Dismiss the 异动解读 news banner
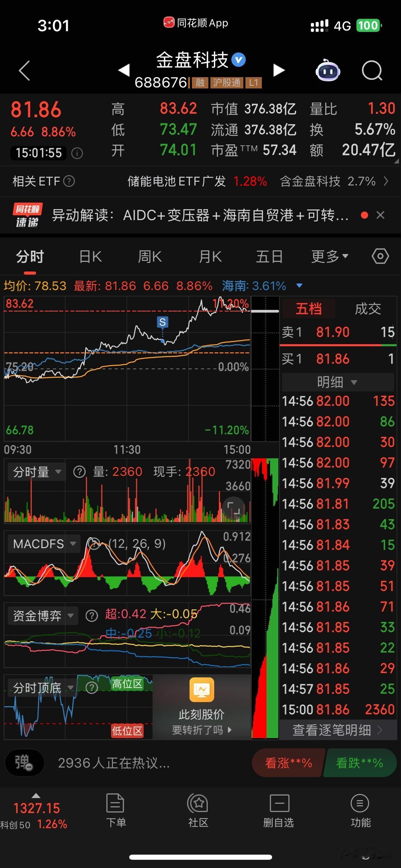 (x=380, y=215)
